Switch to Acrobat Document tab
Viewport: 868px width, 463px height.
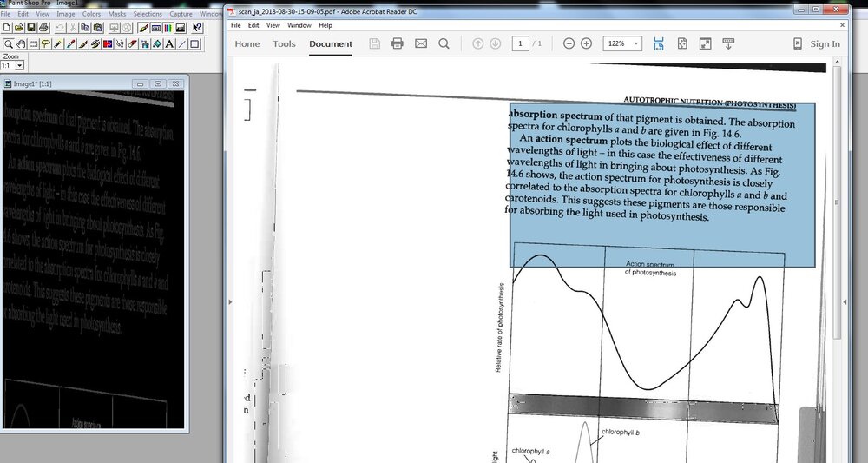(331, 43)
